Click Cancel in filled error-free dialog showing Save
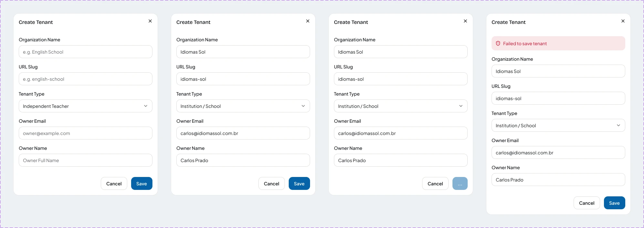The width and height of the screenshot is (644, 228). pyautogui.click(x=272, y=183)
